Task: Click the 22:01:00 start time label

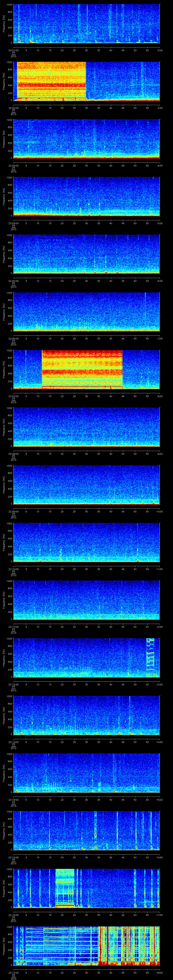Action: [13, 50]
